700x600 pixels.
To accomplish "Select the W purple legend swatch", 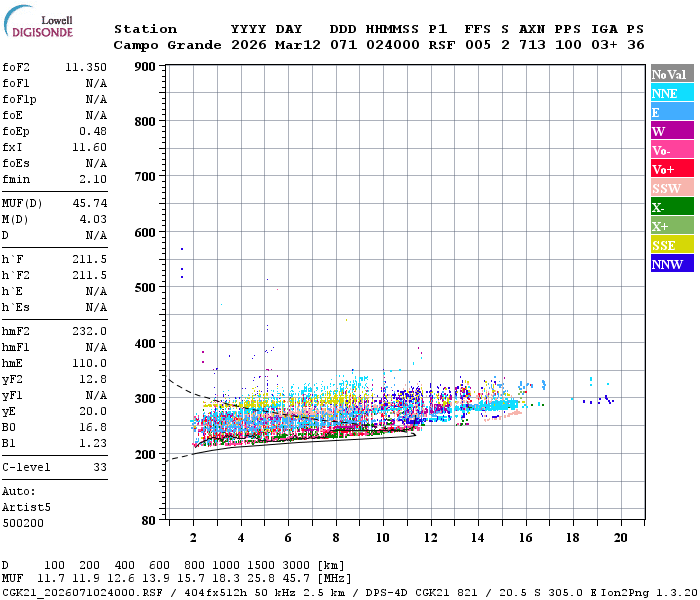I will point(672,131).
